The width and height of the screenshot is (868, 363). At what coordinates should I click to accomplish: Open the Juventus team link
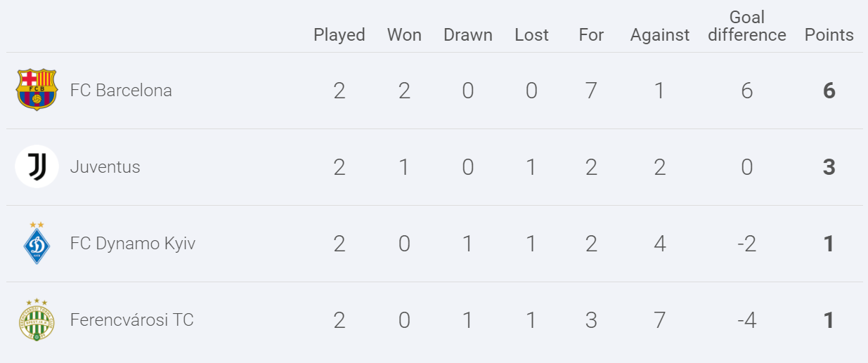coord(105,167)
